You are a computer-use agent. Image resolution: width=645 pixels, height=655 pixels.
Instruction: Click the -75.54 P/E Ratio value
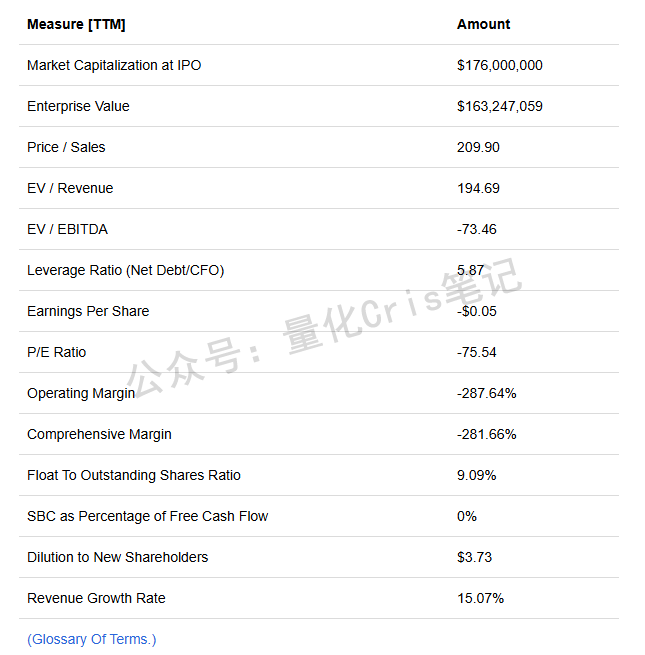coord(476,352)
